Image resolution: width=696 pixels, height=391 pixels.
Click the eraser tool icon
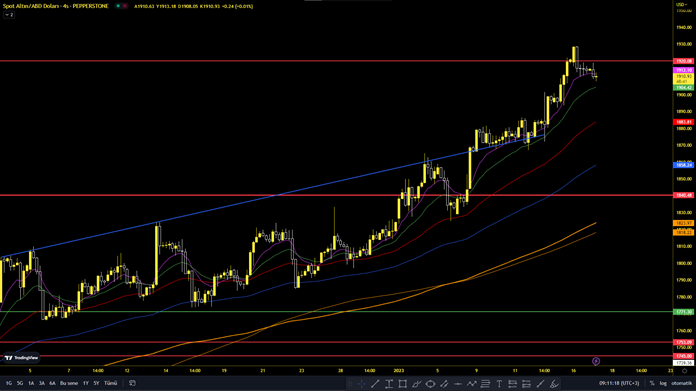(554, 383)
